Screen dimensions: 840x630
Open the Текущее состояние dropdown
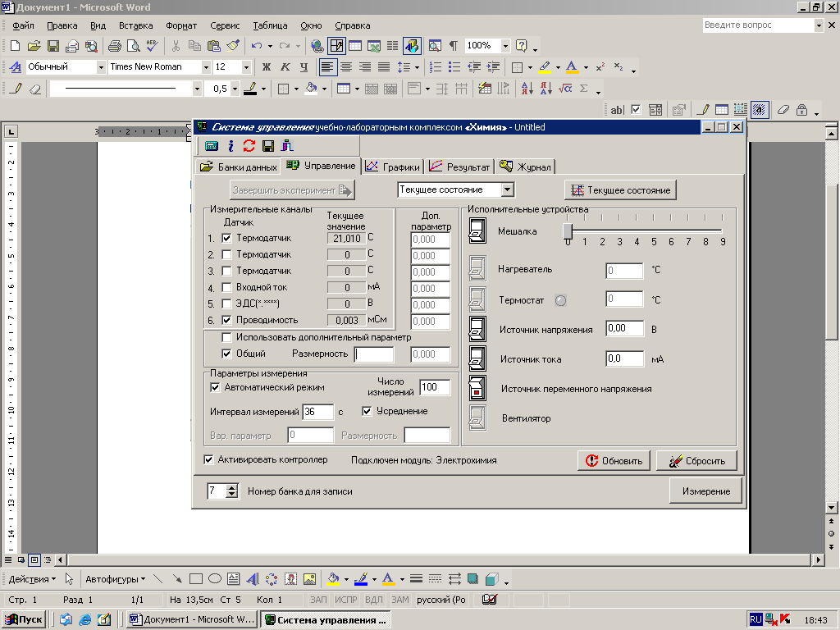click(507, 189)
